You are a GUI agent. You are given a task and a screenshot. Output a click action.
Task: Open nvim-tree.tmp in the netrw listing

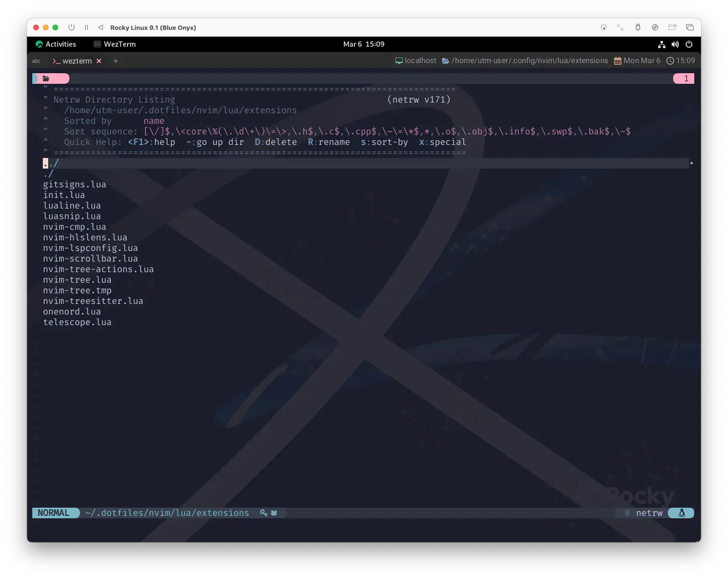tap(77, 290)
